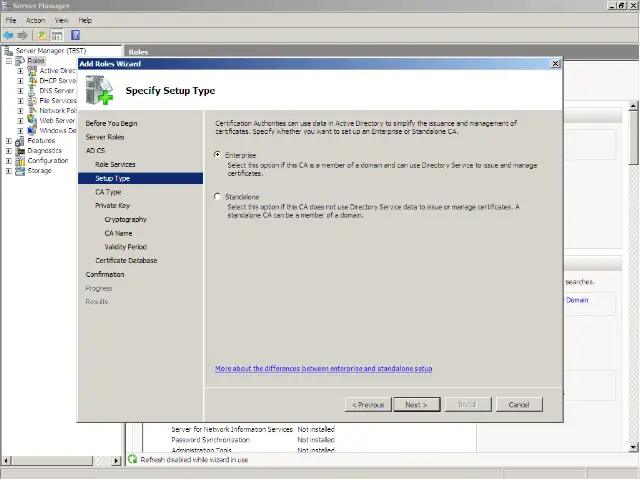Expand the DHCP Server tree node
Image resolution: width=640 pixels, height=480 pixels.
20,81
